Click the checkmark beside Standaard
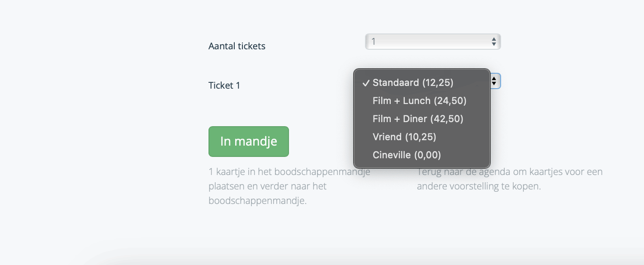Viewport: 644px width, 265px height. (366, 83)
